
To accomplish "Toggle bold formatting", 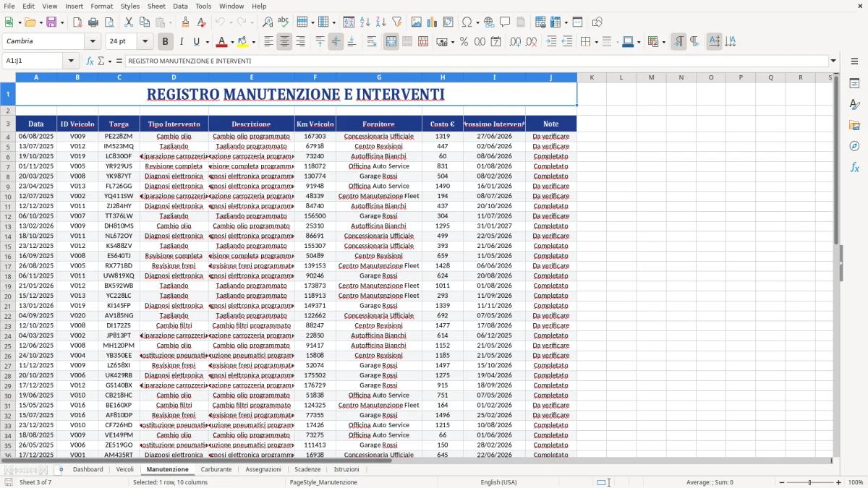I will (x=165, y=41).
